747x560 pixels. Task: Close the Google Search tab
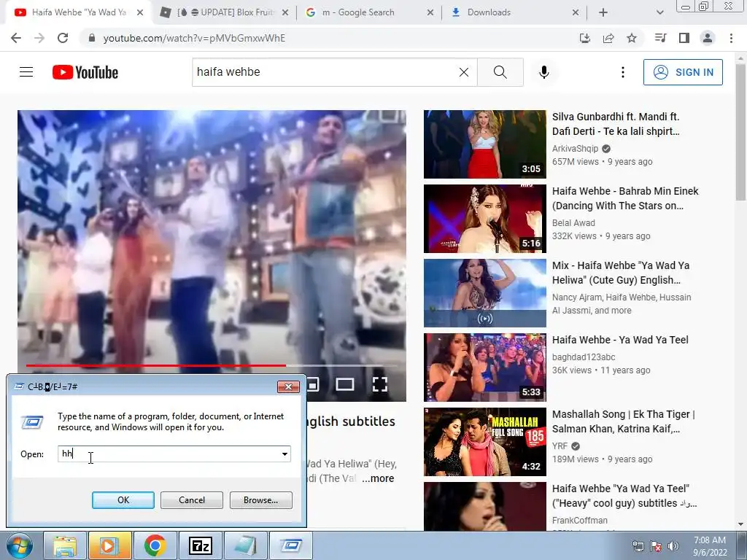click(430, 12)
